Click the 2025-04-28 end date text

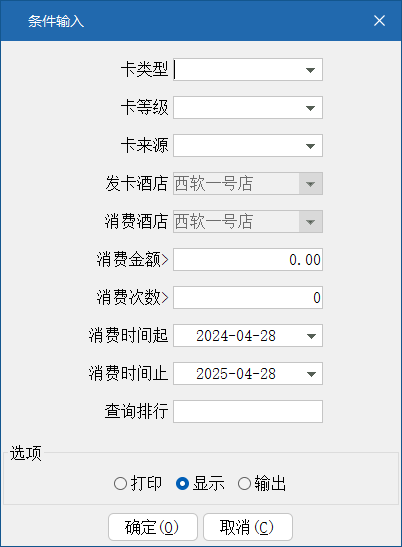(x=236, y=374)
